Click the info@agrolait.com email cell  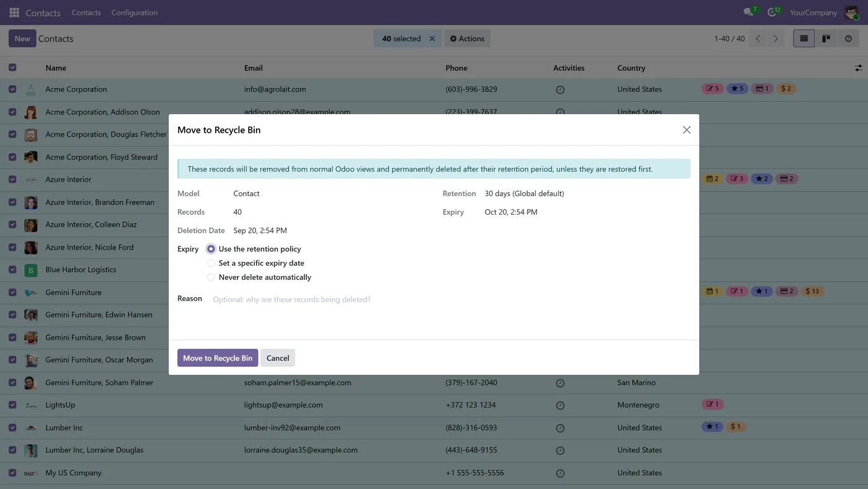[275, 89]
